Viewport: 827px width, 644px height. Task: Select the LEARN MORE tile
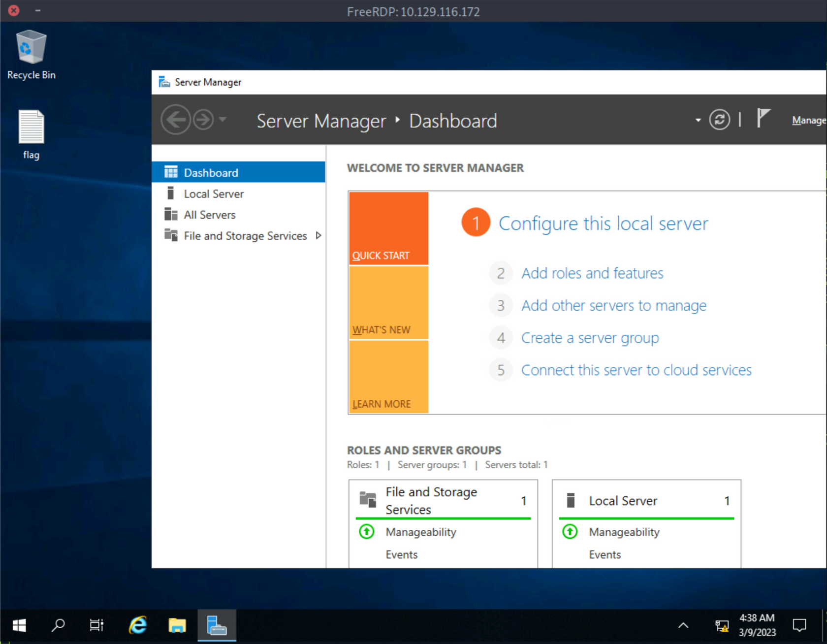pyautogui.click(x=388, y=377)
